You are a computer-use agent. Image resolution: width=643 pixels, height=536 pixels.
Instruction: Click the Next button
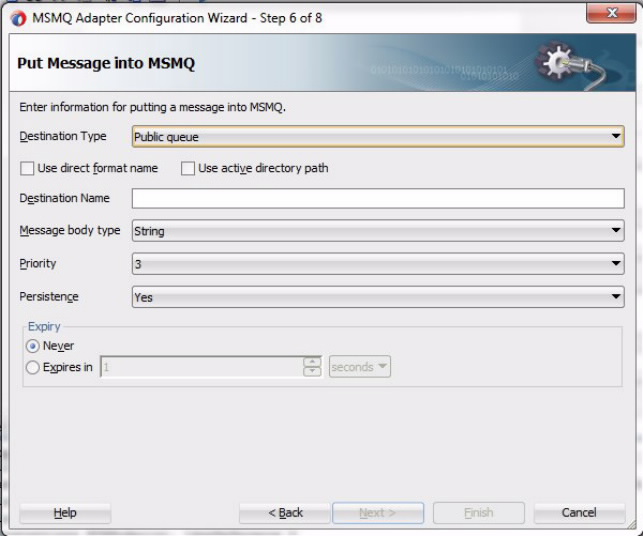378,513
